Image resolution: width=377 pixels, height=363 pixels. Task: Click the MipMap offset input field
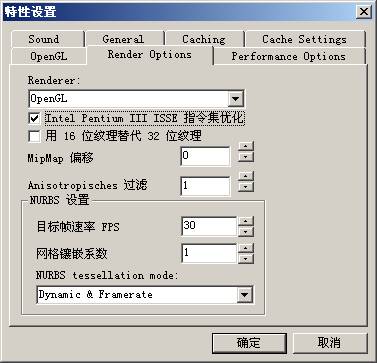click(205, 156)
